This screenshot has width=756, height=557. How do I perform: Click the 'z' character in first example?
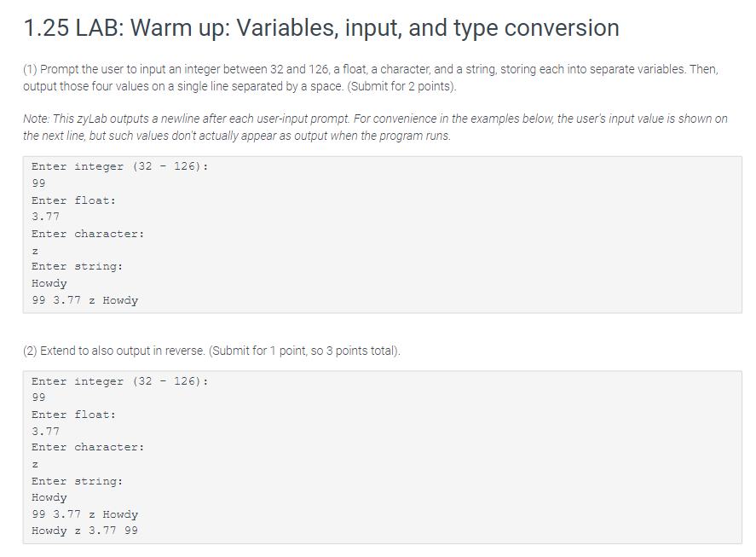coord(35,251)
